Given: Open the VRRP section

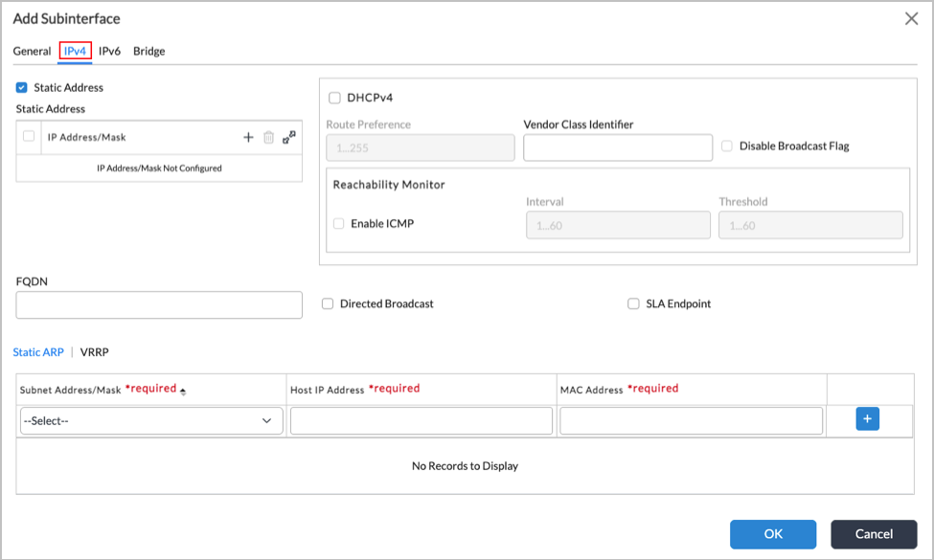Looking at the screenshot, I should (x=95, y=352).
